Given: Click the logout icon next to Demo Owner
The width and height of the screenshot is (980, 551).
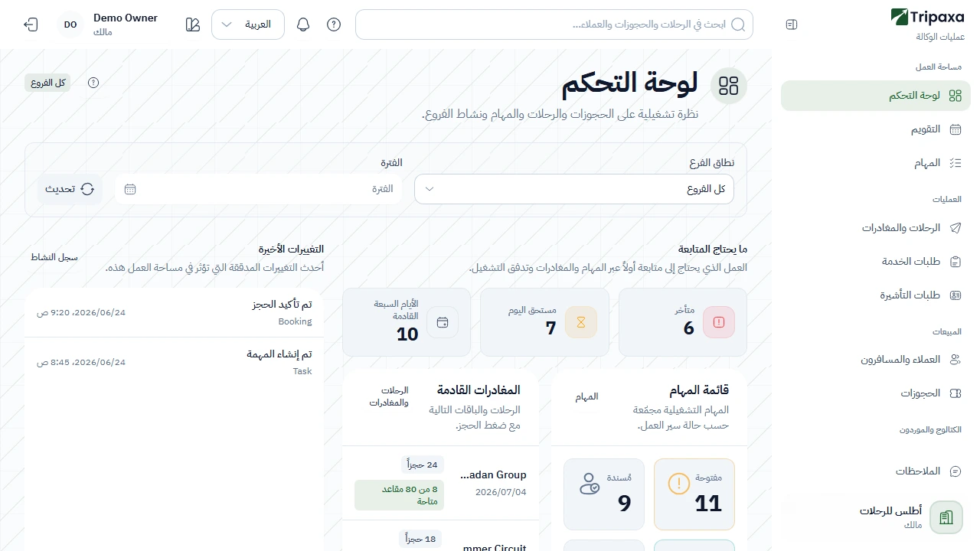Looking at the screenshot, I should click(x=31, y=24).
